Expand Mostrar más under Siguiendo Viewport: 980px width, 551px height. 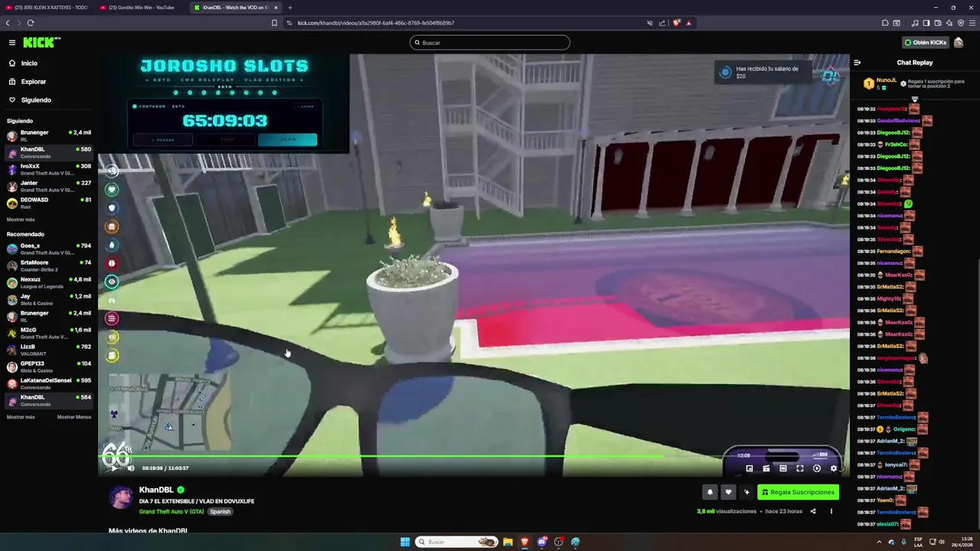(21, 220)
